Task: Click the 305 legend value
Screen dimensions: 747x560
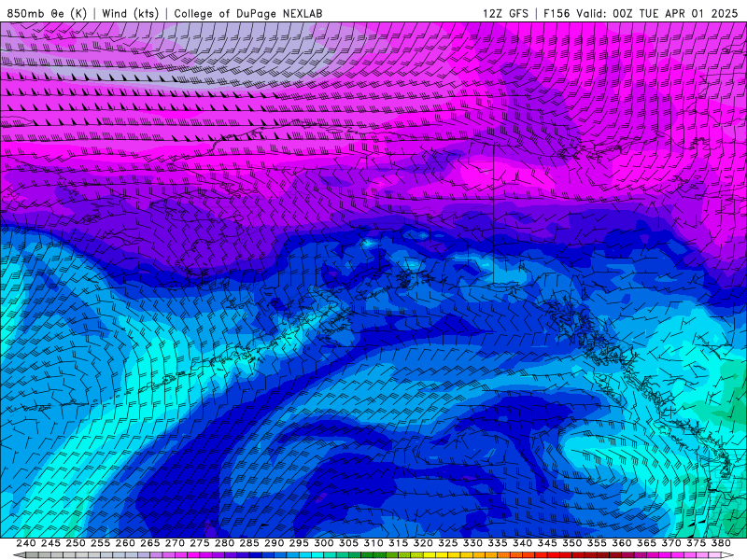Action: 348,543
